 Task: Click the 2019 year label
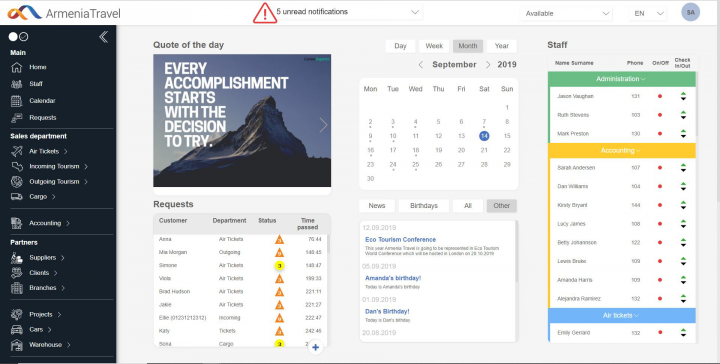pos(507,65)
